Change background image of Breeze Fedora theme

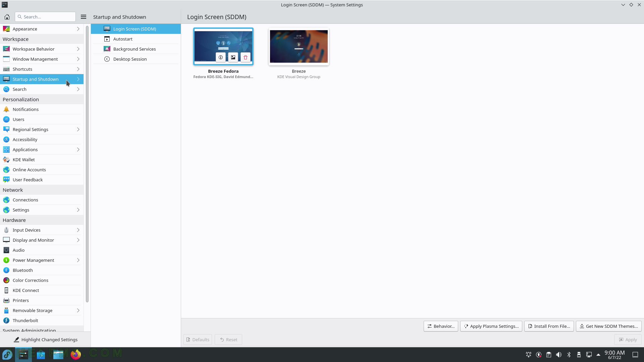point(233,57)
